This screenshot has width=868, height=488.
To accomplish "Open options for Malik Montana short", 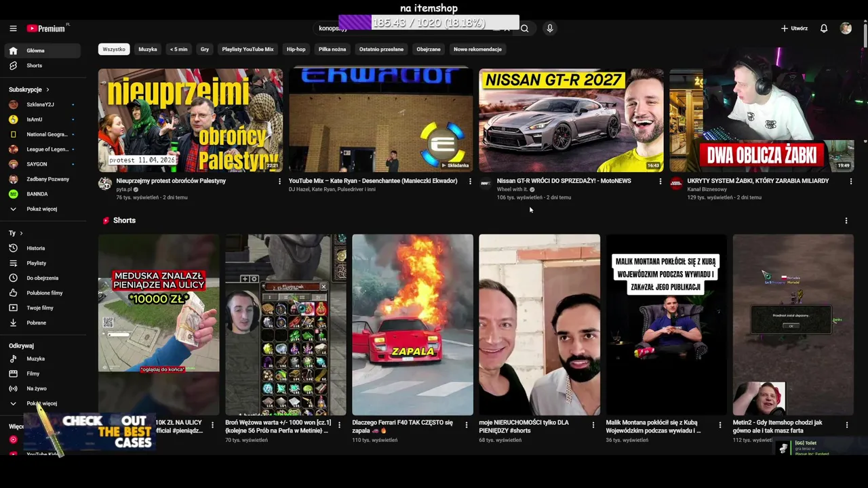I will point(720,425).
